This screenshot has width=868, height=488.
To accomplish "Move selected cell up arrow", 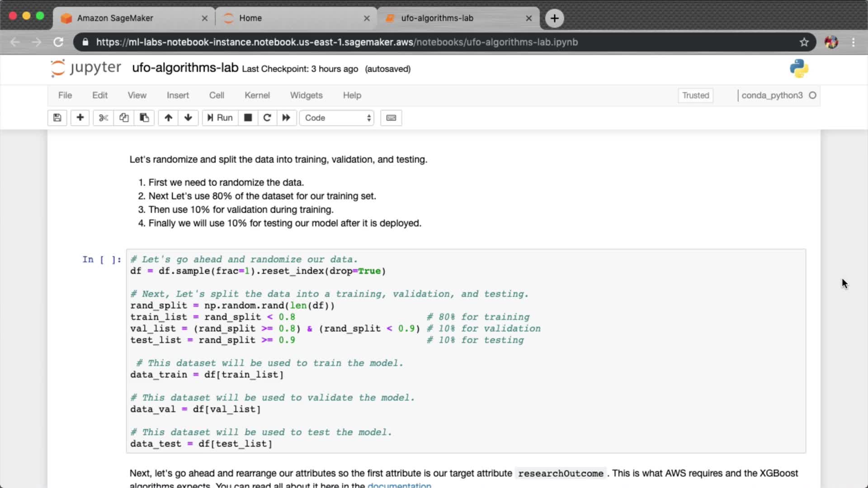I will pyautogui.click(x=168, y=118).
